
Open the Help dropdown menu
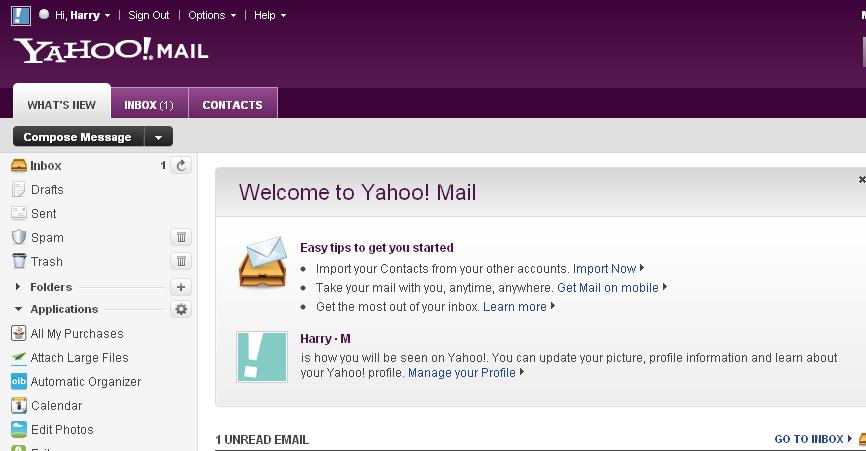click(269, 15)
